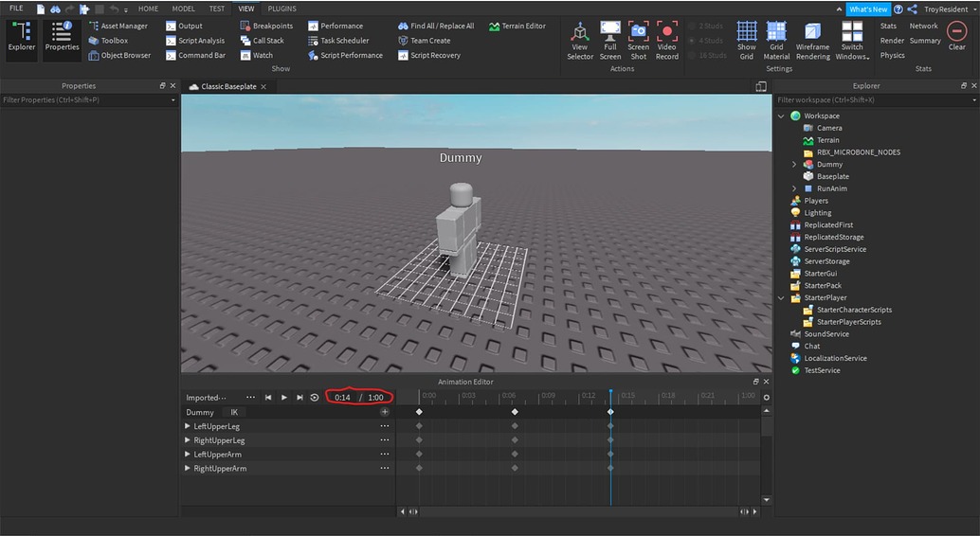Toggle Wireframe Rendering
Viewport: 980px width, 536px height.
[812, 41]
